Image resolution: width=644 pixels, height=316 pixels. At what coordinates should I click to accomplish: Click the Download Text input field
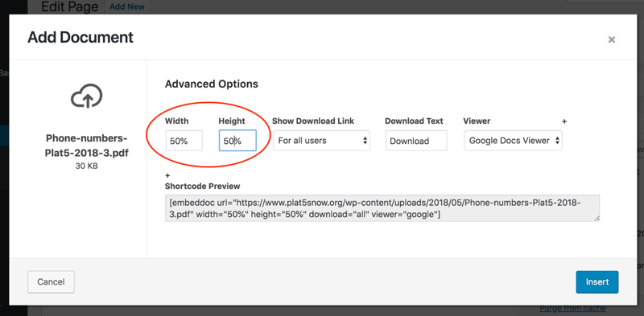[416, 141]
